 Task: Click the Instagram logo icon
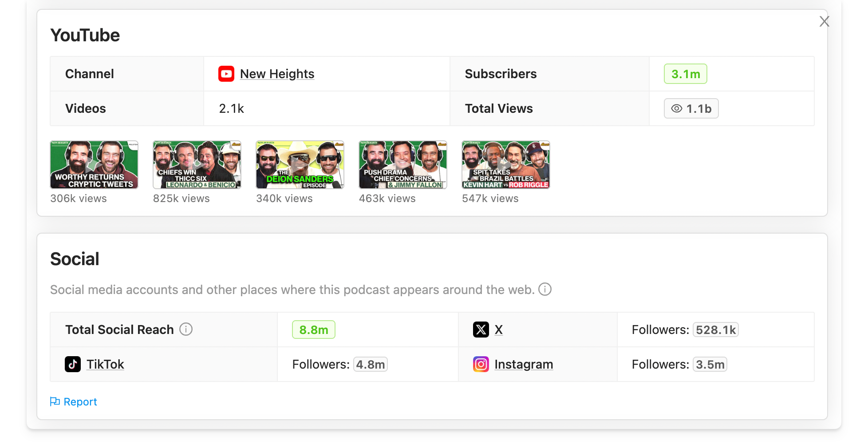tap(481, 364)
